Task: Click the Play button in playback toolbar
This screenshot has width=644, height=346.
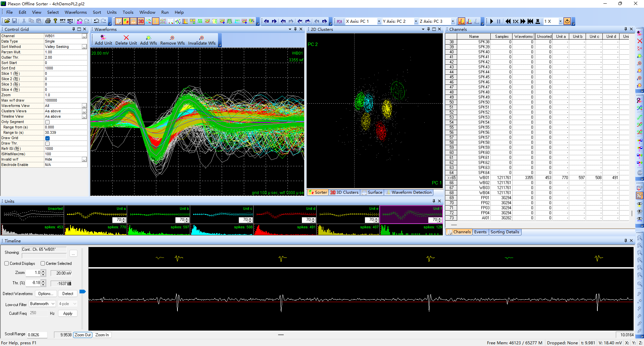Action: (x=491, y=21)
